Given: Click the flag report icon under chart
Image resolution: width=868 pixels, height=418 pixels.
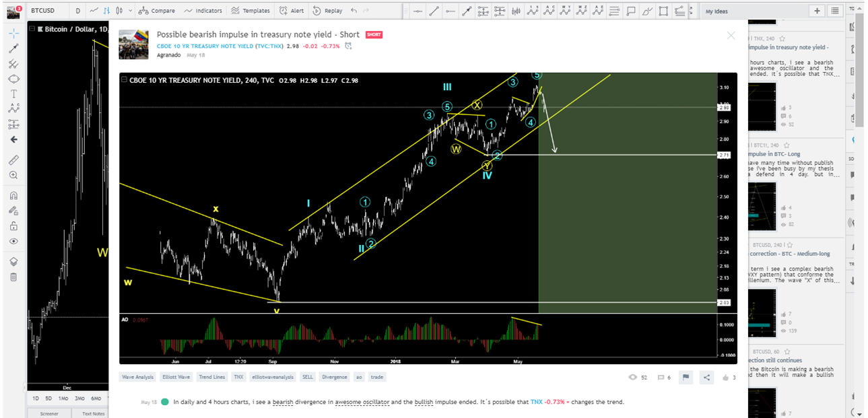Looking at the screenshot, I should [x=686, y=378].
